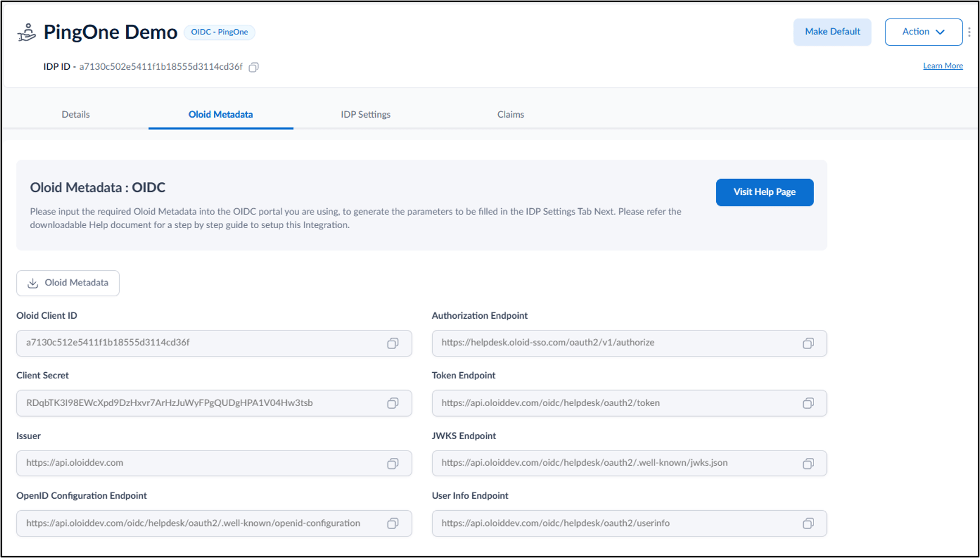The height and width of the screenshot is (558, 980).
Task: Click into the Client Secret field
Action: 214,403
